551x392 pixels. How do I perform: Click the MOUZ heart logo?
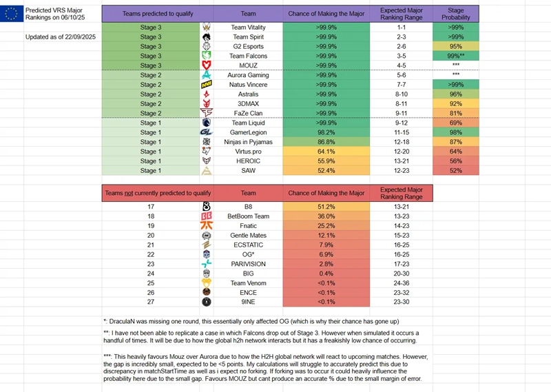206,65
